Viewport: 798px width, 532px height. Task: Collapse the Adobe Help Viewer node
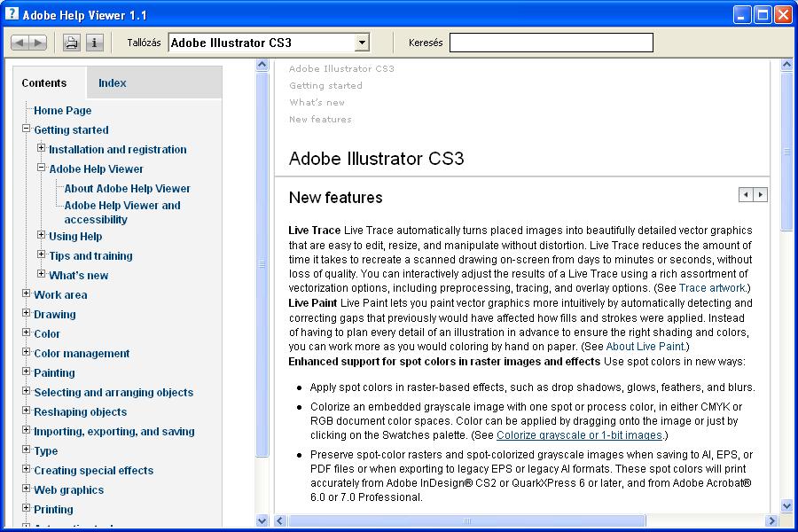pyautogui.click(x=41, y=168)
